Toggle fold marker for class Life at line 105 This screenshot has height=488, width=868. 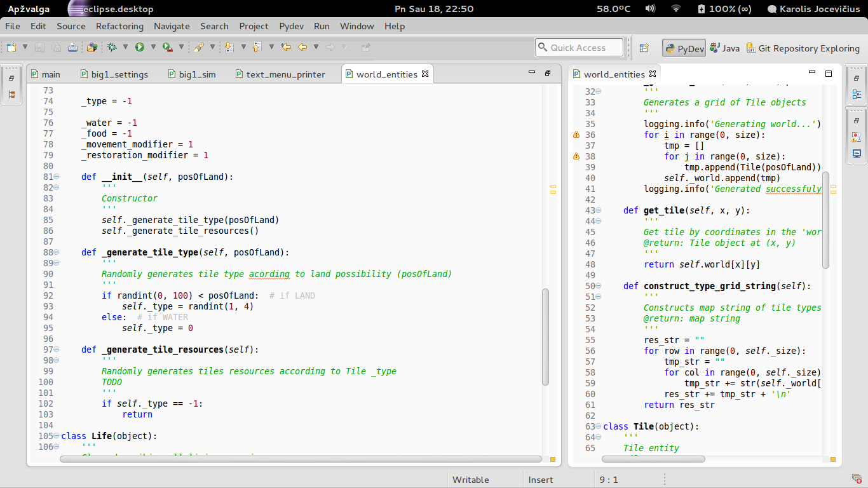pyautogui.click(x=57, y=437)
